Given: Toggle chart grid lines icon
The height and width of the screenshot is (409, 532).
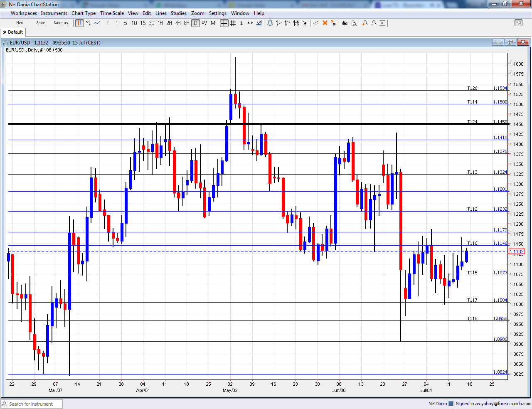Looking at the screenshot, I should point(233,23).
